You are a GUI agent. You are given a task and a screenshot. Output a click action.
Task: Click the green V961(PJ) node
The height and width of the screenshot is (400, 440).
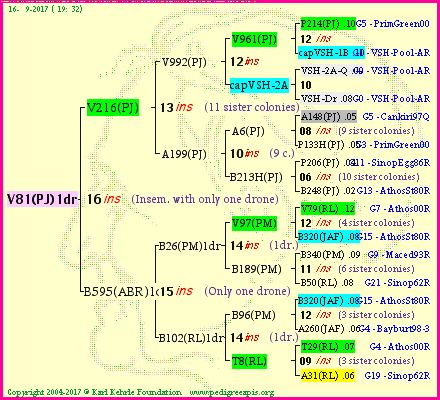point(254,39)
